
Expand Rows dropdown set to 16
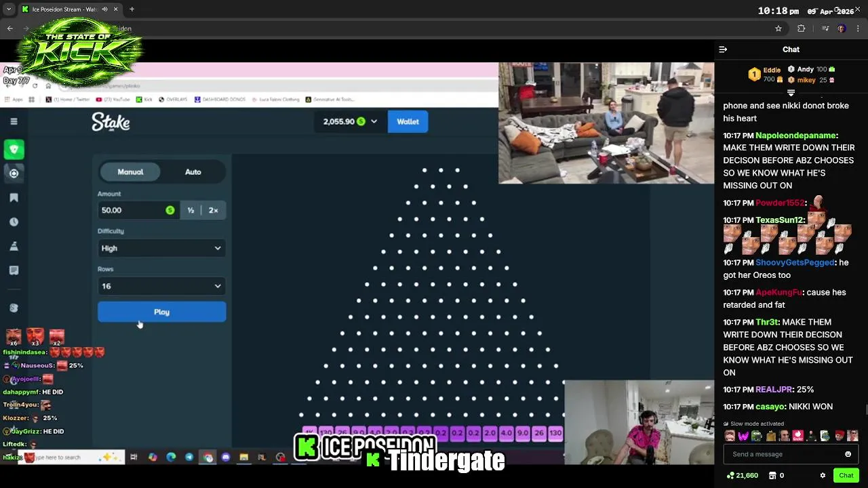coord(161,286)
